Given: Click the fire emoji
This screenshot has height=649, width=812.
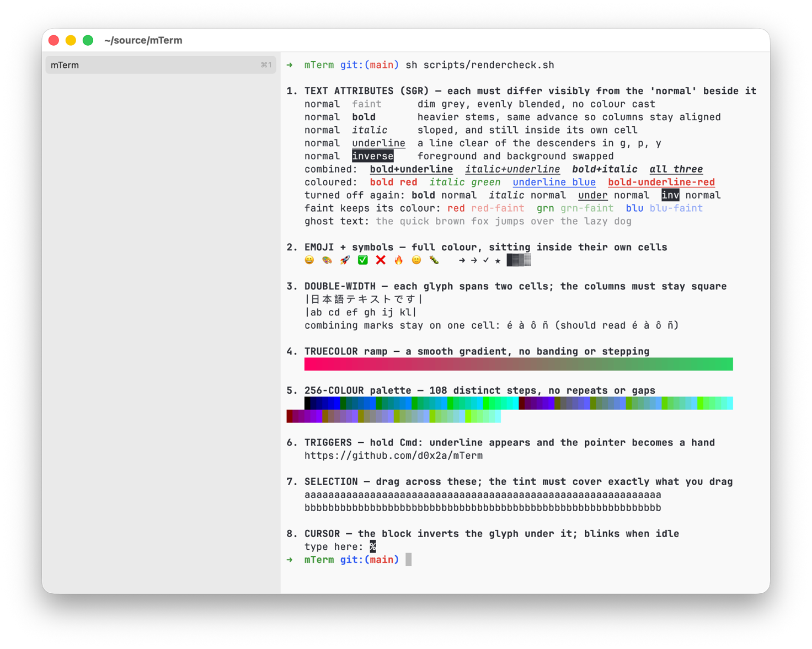Looking at the screenshot, I should point(399,260).
